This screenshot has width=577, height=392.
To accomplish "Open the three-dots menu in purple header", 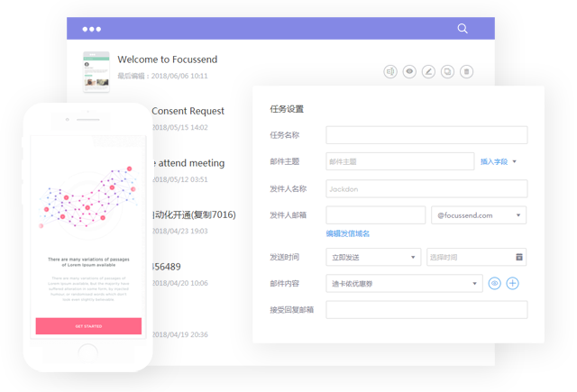I will coord(92,29).
